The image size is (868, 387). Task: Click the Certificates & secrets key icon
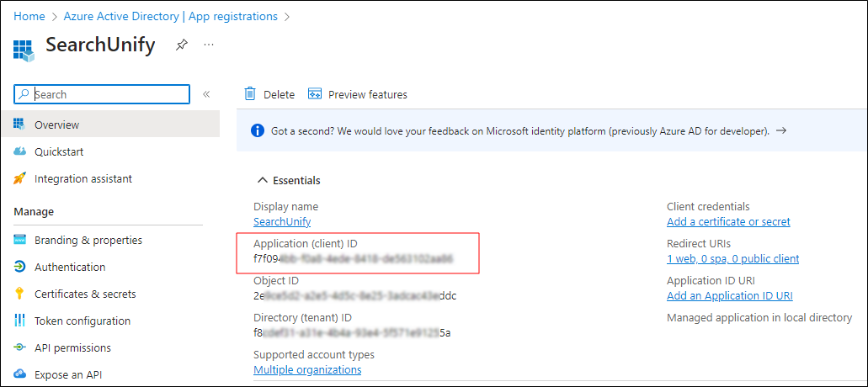pos(19,294)
